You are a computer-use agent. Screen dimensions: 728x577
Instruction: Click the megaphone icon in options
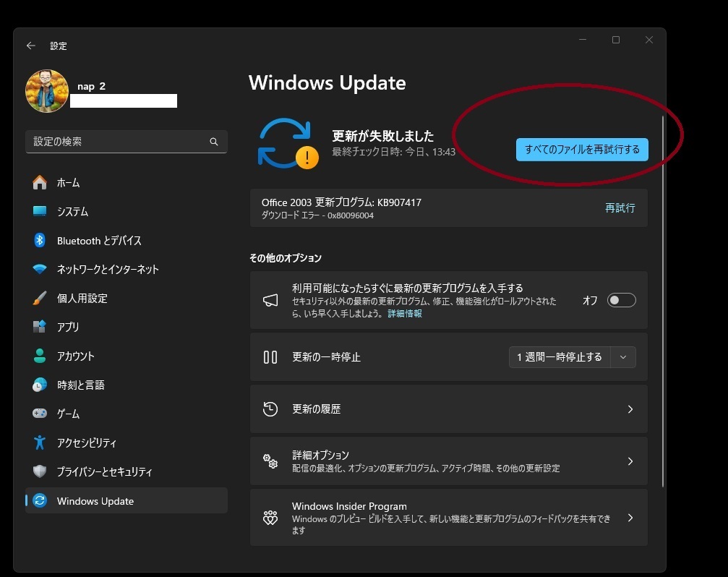(x=270, y=300)
